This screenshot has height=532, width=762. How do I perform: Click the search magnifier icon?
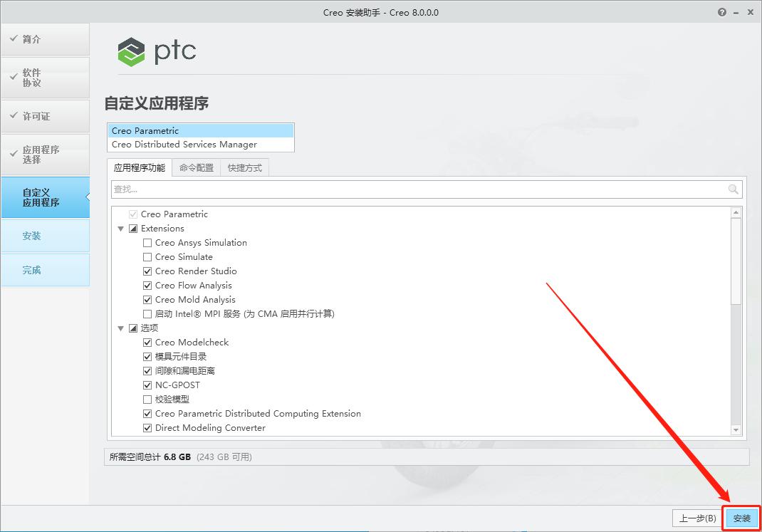(734, 189)
